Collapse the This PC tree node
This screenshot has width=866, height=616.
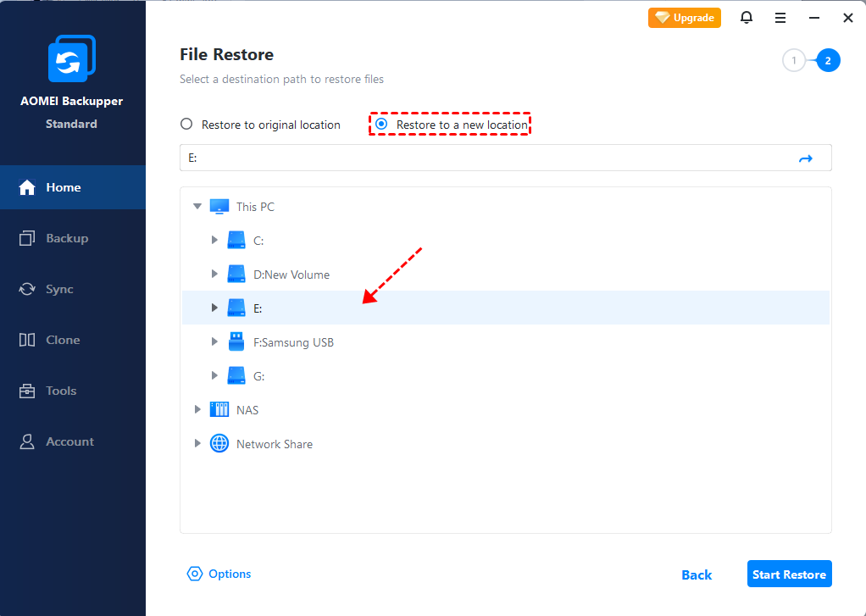click(x=197, y=207)
